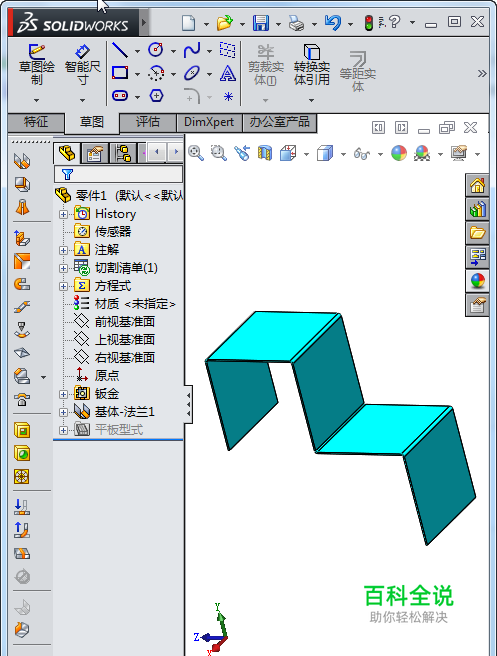Open the Smart Dimension tool
The height and width of the screenshot is (656, 497).
click(82, 65)
